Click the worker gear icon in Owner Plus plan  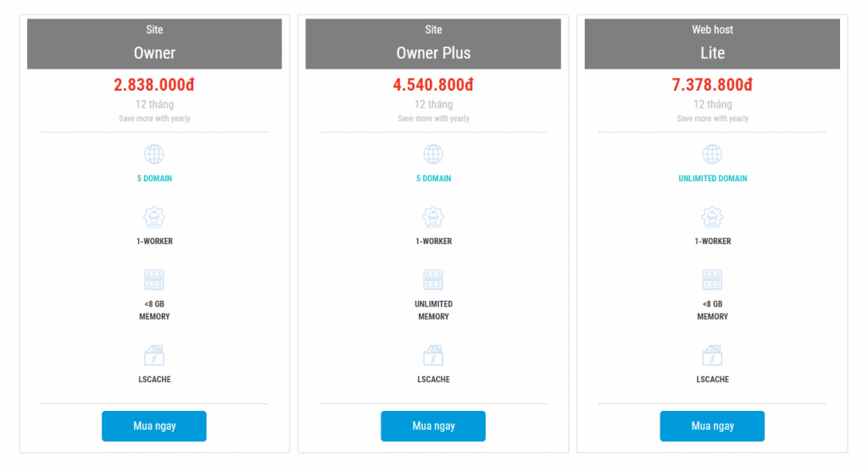433,217
